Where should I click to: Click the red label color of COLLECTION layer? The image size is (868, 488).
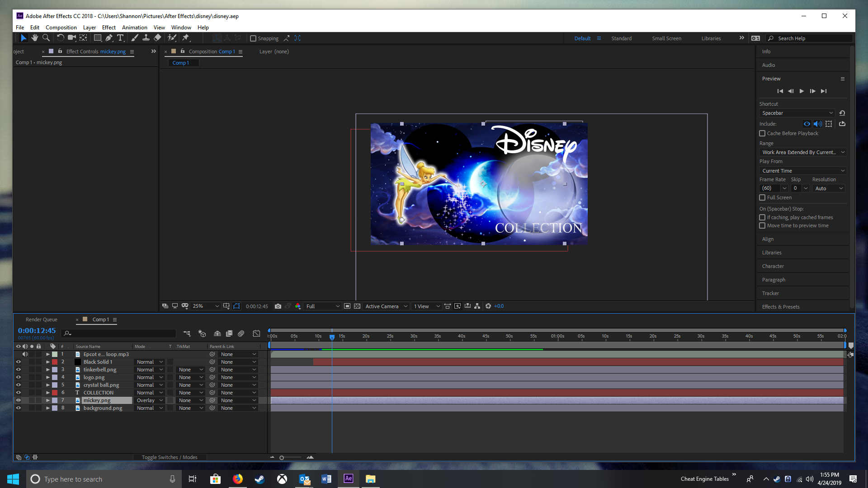pos(55,393)
